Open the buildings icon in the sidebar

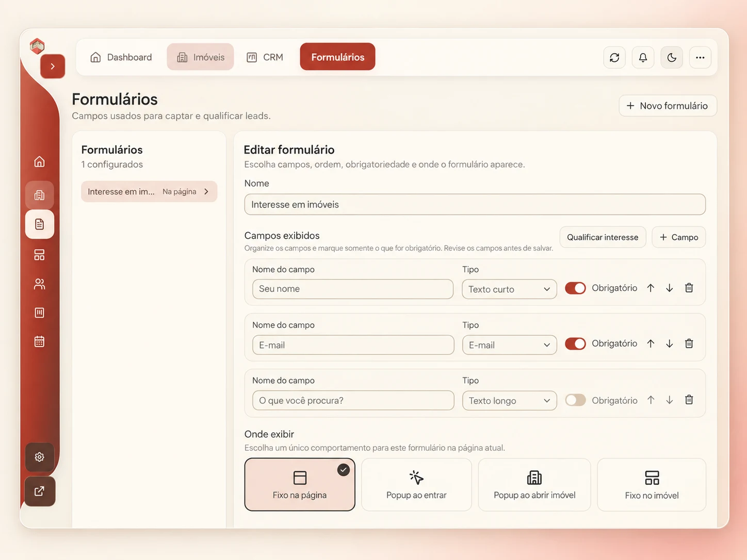39,195
